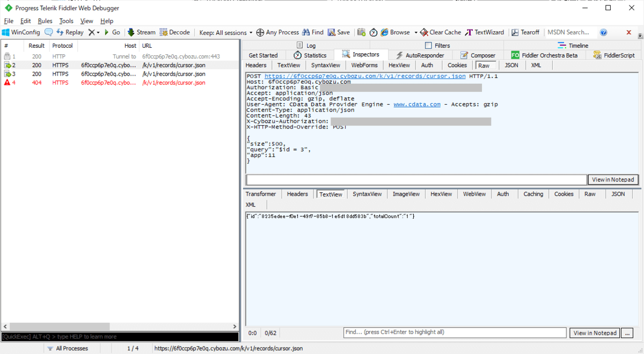This screenshot has width=644, height=354.
Task: Open the TextWizard tool
Action: 485,32
